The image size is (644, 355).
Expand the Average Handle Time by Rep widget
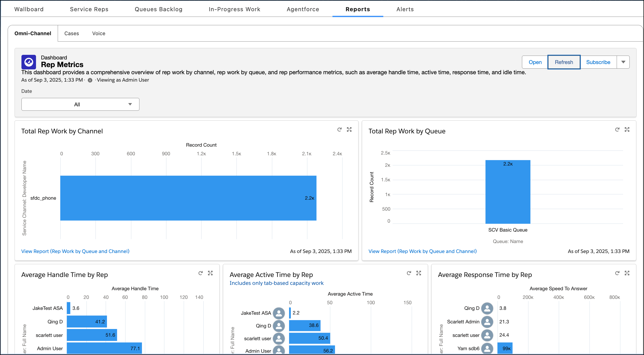210,273
